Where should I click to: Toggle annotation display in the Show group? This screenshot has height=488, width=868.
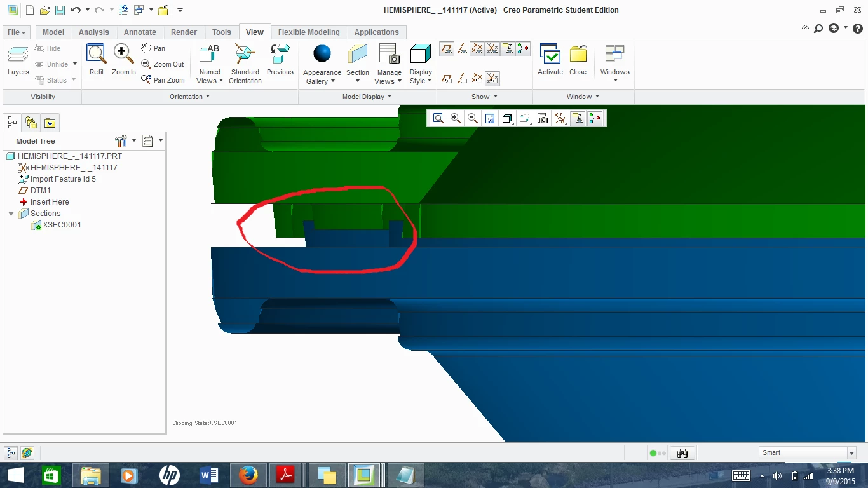click(x=508, y=48)
